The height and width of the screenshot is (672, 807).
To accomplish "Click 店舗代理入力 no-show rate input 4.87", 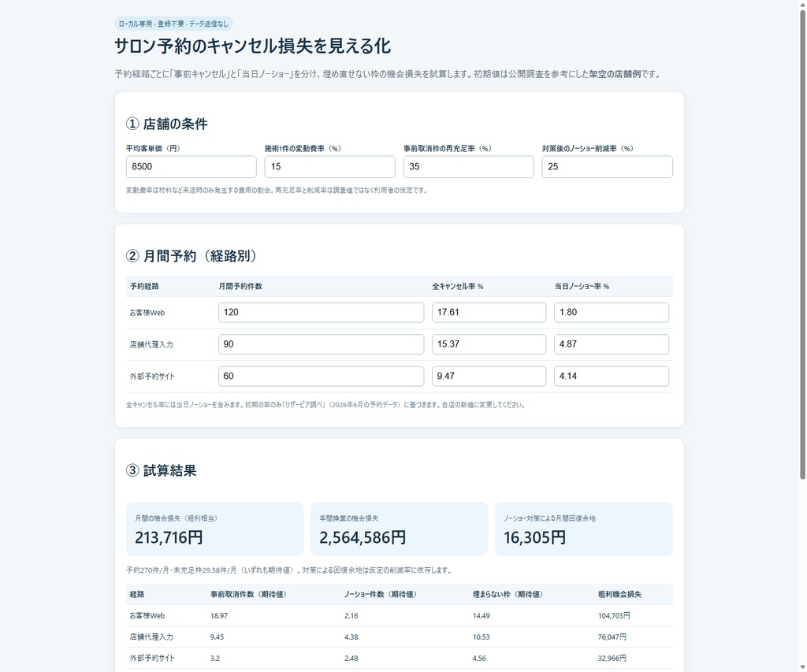I will pos(612,344).
